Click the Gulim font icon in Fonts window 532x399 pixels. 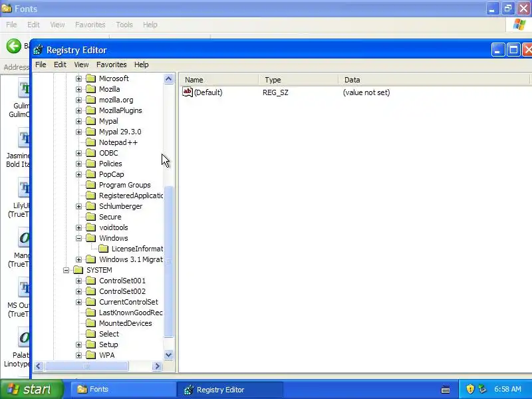[x=24, y=88]
